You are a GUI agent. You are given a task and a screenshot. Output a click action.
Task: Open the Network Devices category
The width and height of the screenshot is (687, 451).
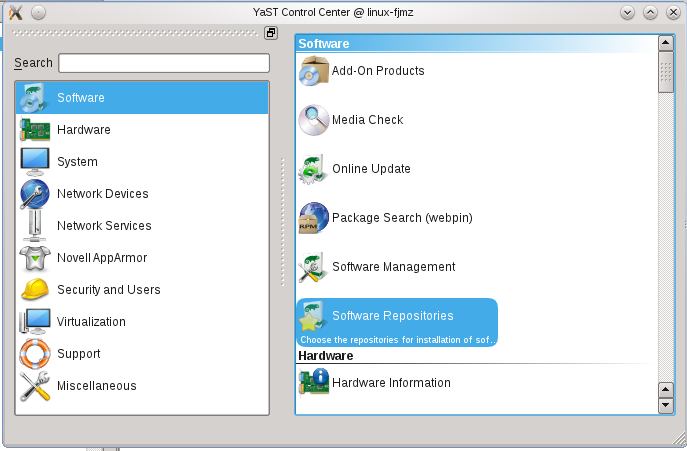(x=142, y=194)
